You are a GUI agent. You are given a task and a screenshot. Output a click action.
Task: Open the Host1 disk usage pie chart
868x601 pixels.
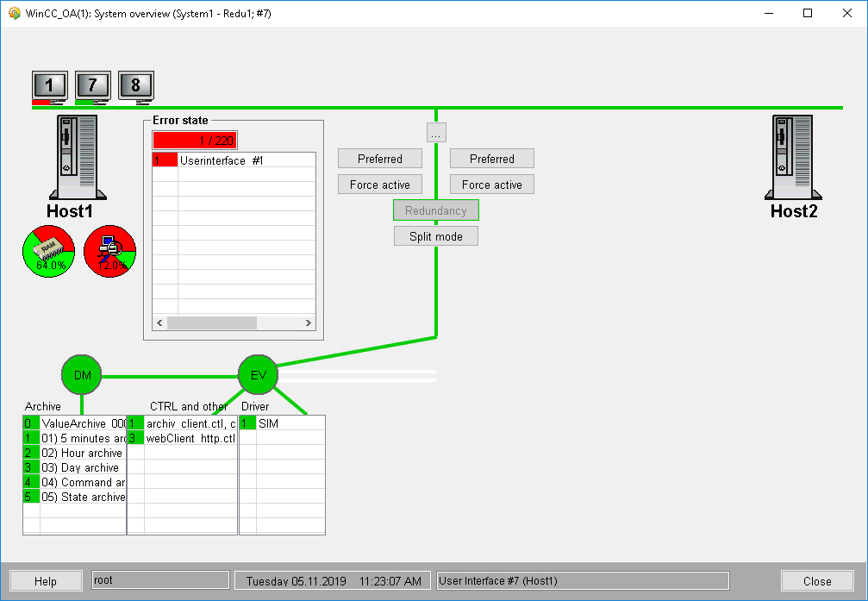pyautogui.click(x=109, y=251)
